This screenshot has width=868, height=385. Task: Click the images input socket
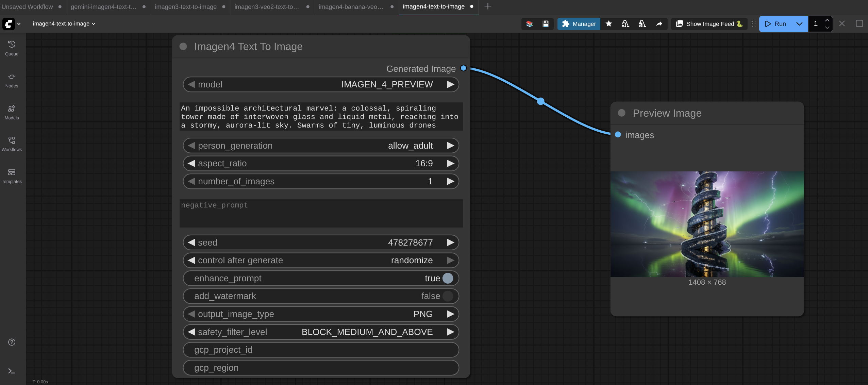[x=618, y=135]
